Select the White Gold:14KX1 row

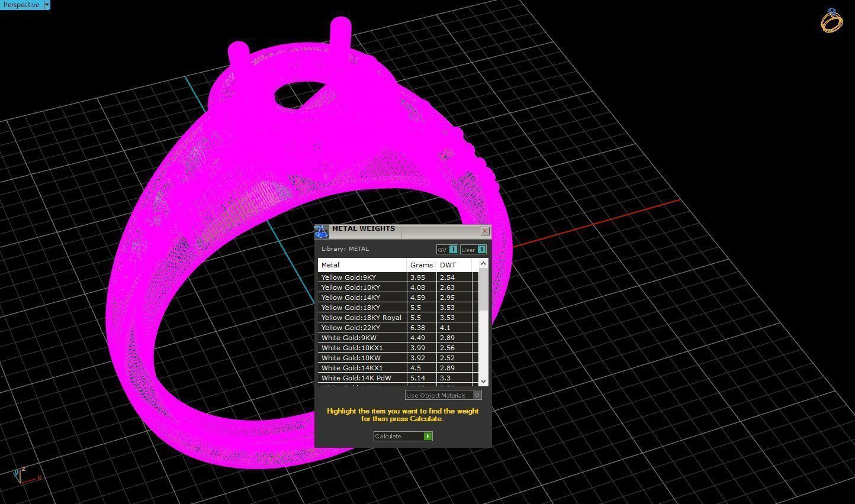tap(398, 368)
